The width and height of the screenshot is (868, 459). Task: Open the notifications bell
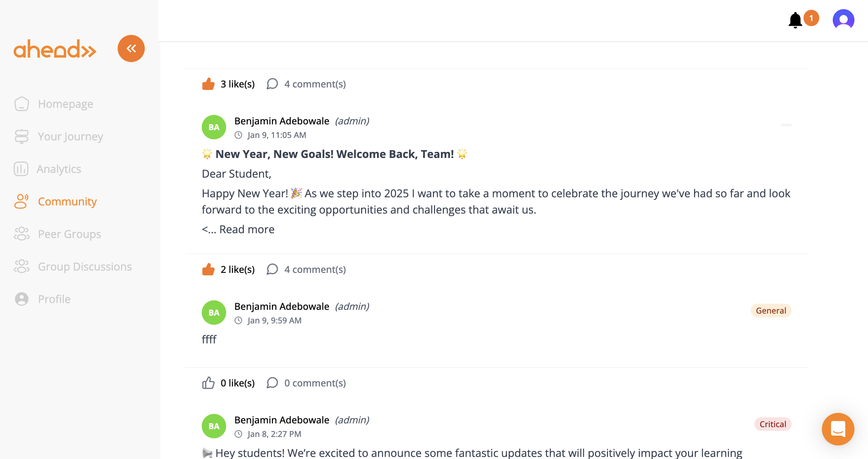click(x=795, y=19)
